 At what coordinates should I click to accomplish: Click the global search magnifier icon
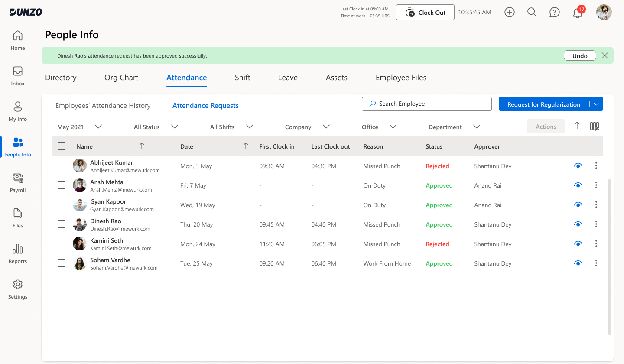[532, 12]
